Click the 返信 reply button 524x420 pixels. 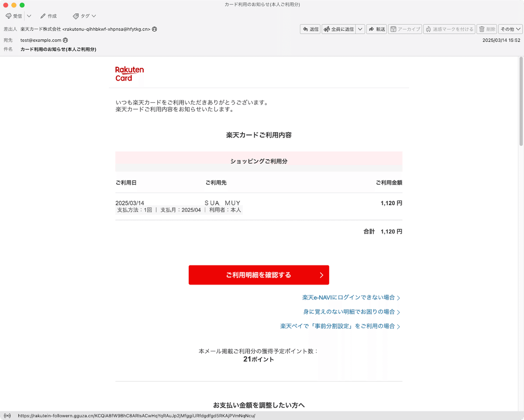pos(310,29)
